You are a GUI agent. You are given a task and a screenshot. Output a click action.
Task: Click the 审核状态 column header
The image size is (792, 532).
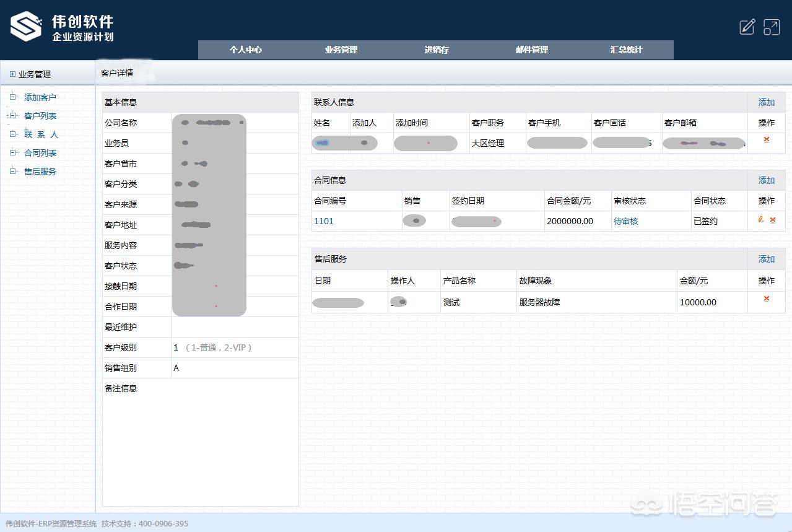tap(630, 201)
